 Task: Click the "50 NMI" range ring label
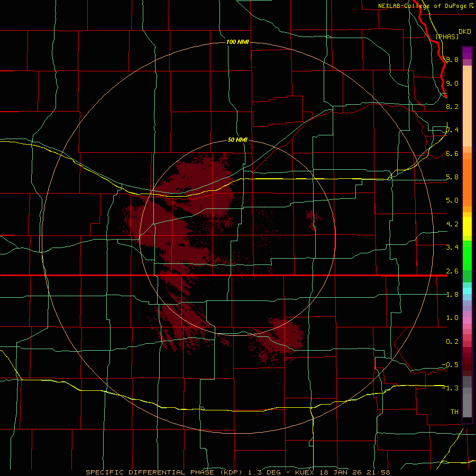[237, 140]
